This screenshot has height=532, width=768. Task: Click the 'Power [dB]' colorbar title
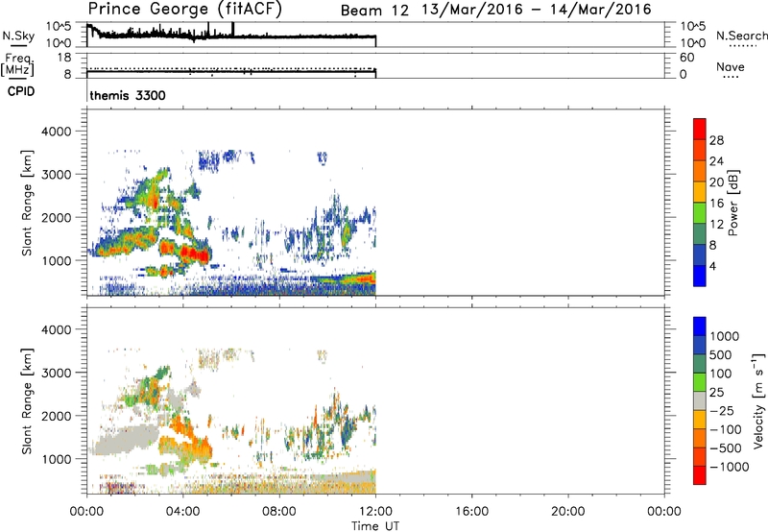732,203
